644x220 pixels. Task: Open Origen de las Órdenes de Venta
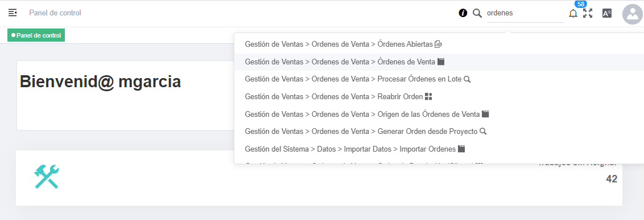(x=440, y=114)
